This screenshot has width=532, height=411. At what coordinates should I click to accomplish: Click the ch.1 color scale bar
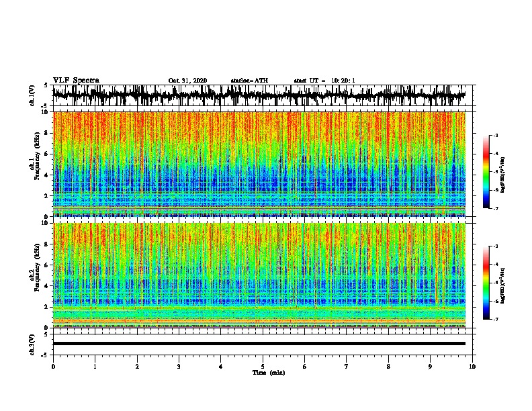pyautogui.click(x=486, y=172)
